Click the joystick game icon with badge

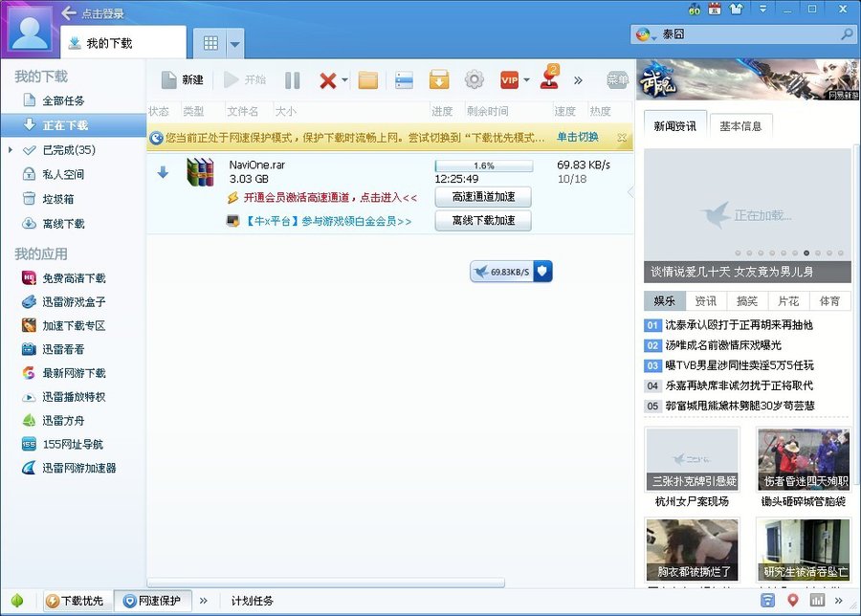click(x=550, y=77)
